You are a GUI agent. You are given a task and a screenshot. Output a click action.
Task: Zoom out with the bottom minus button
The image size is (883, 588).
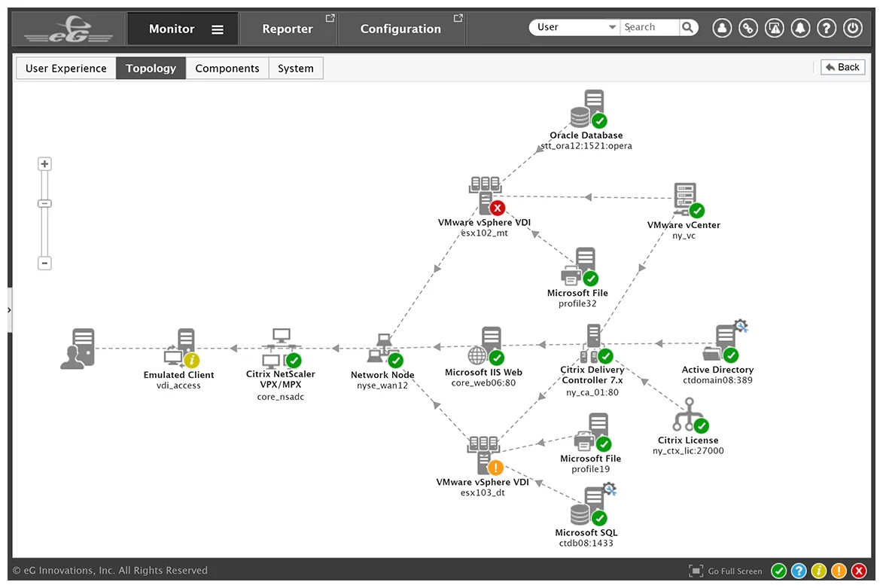[x=44, y=263]
